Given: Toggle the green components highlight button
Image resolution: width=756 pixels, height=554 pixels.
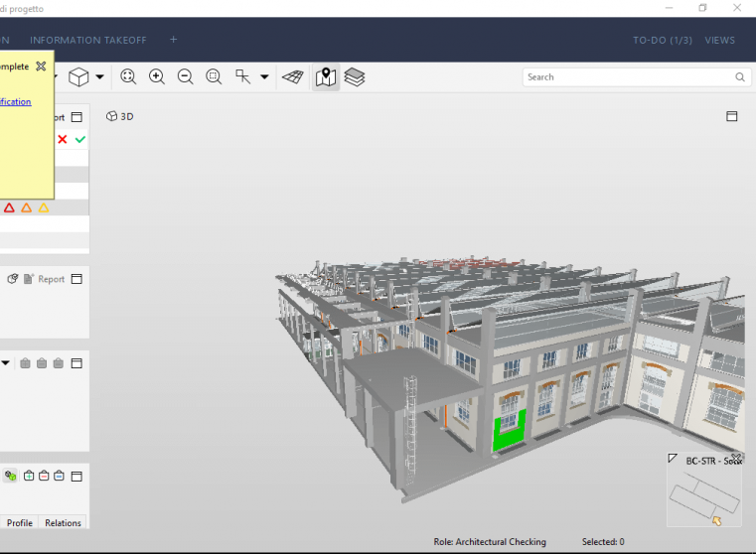Looking at the screenshot, I should (10, 476).
